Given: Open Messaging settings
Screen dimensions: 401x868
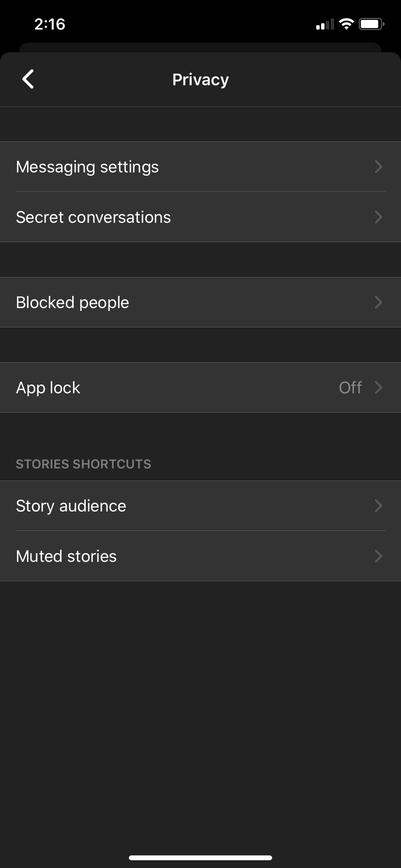Looking at the screenshot, I should (x=87, y=167).
